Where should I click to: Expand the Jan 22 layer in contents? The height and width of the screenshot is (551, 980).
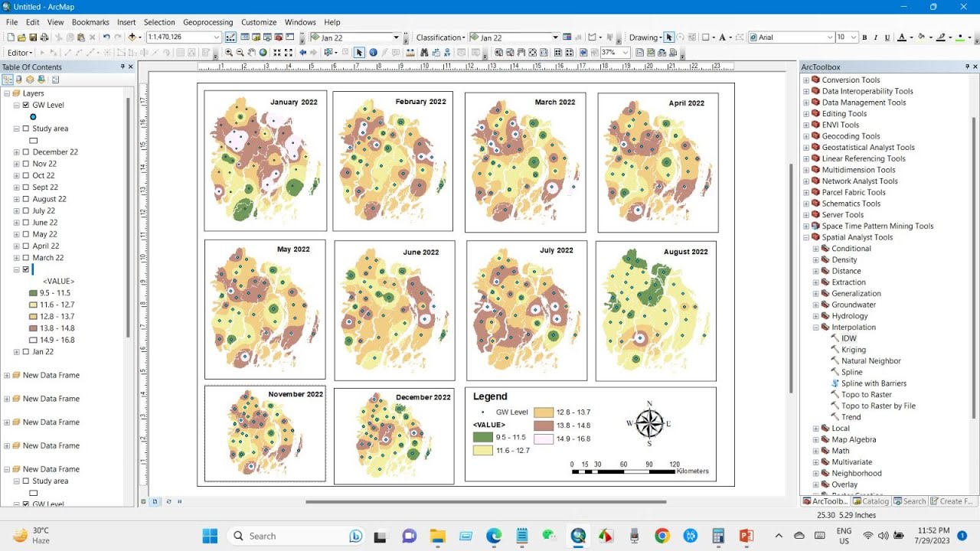tap(17, 352)
